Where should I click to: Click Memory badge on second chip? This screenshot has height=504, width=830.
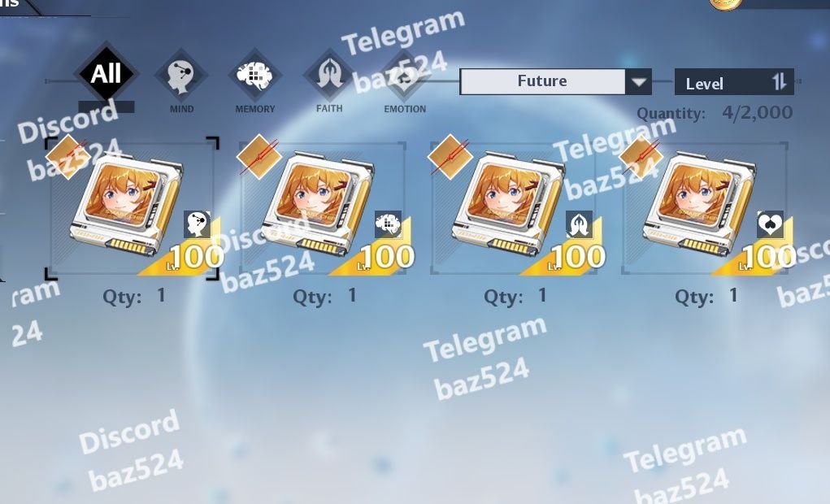pos(388,224)
